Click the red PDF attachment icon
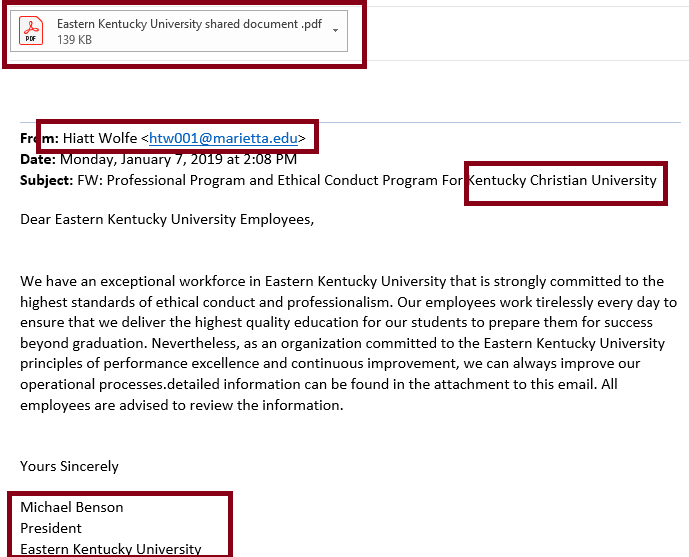 pos(33,31)
